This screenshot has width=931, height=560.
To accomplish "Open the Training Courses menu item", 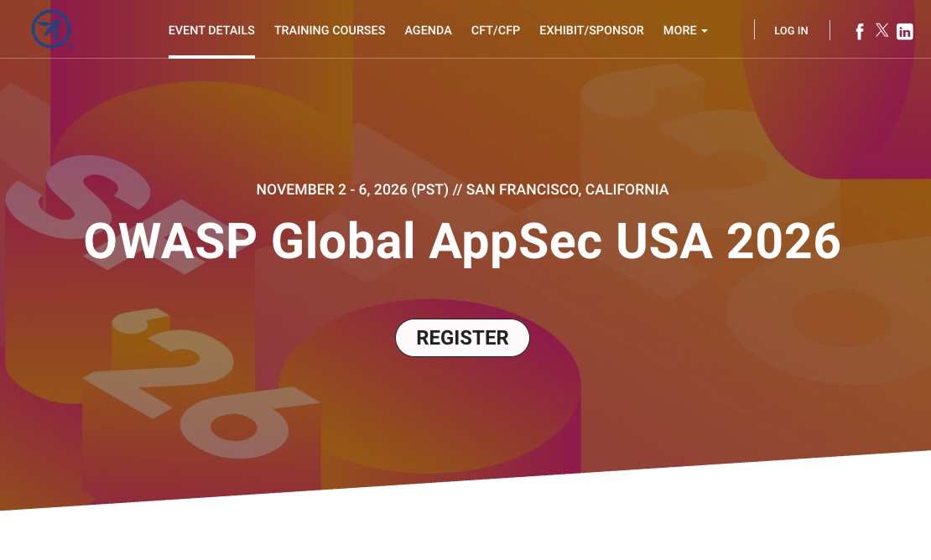I will click(330, 30).
